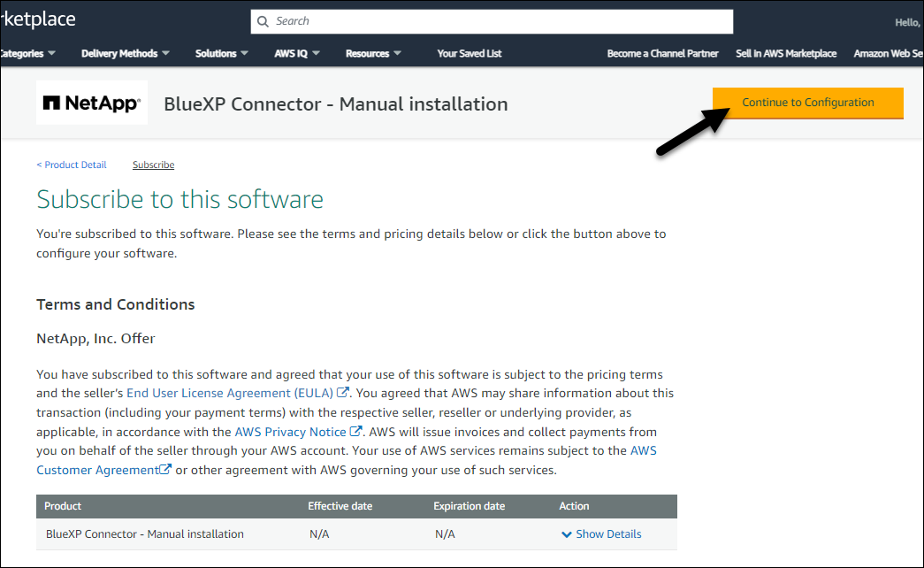Click the Subscribe breadcrumb link
The image size is (924, 568).
click(x=153, y=165)
